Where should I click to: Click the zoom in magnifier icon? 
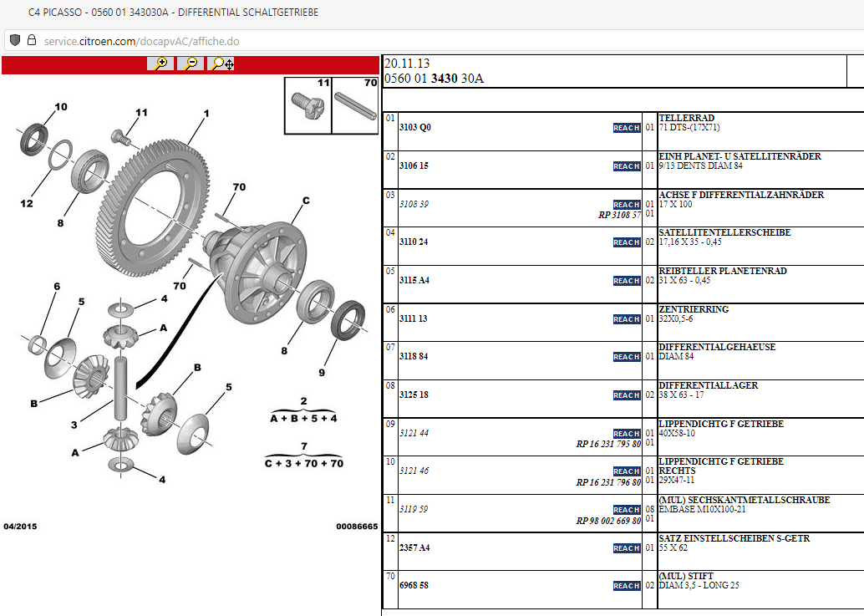tap(160, 64)
